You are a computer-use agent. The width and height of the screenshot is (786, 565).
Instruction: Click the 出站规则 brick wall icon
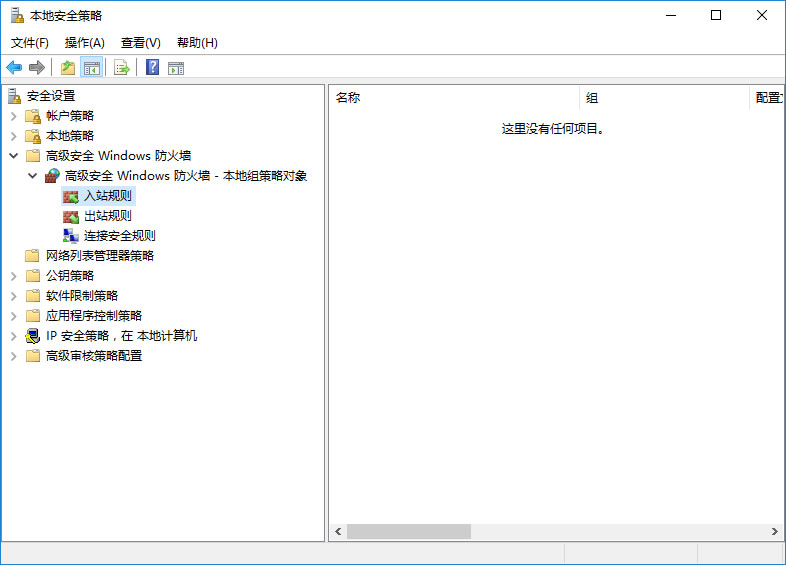(71, 216)
